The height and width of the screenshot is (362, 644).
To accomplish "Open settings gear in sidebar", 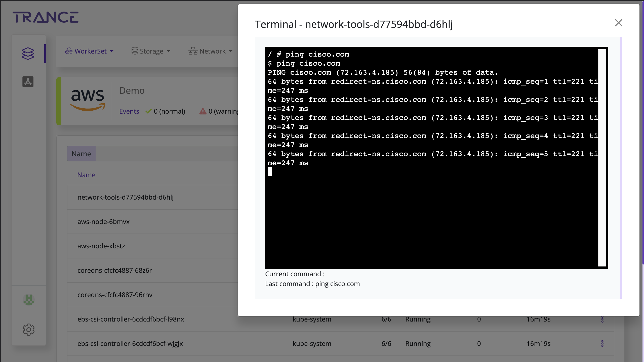I will (x=29, y=329).
